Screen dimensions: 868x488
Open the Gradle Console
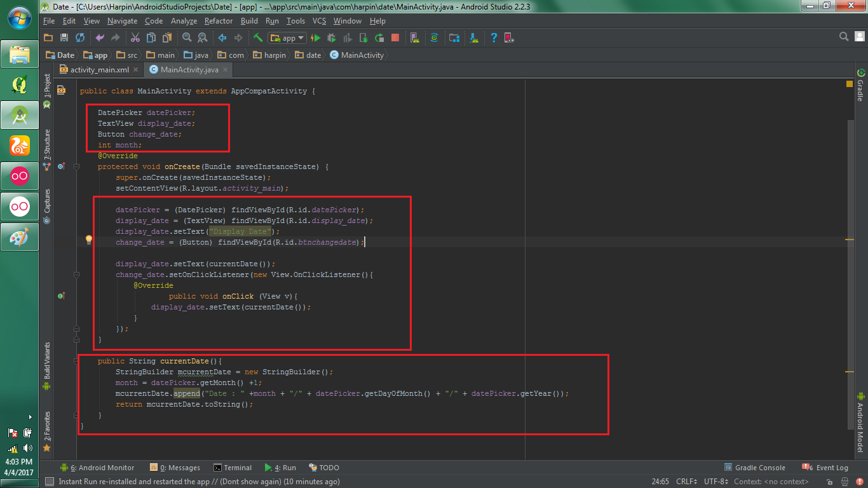point(755,468)
